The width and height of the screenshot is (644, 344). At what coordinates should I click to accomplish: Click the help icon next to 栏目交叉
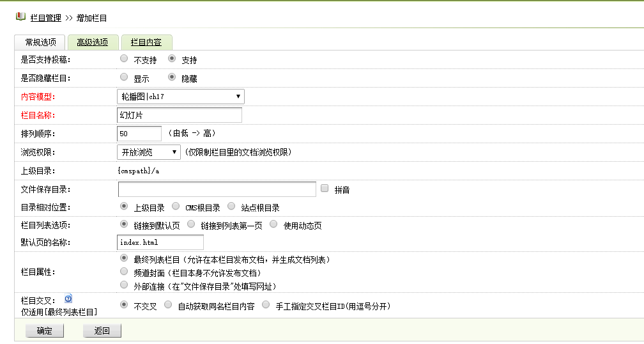[68, 299]
